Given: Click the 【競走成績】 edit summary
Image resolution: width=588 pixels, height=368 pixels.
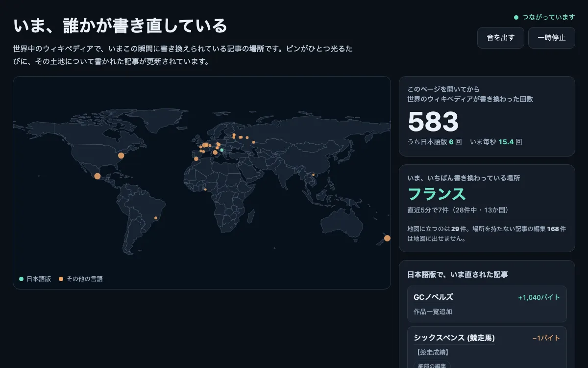Looking at the screenshot, I should [x=433, y=352].
